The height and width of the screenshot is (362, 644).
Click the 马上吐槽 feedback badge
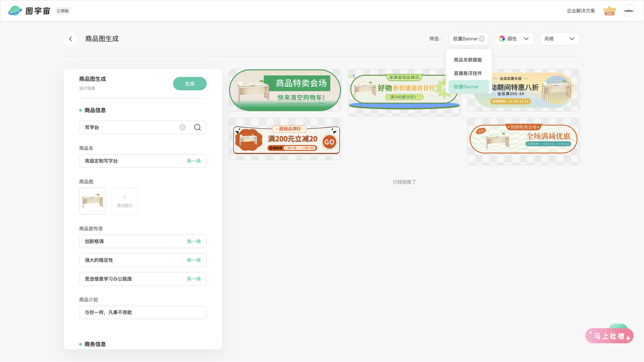click(609, 336)
